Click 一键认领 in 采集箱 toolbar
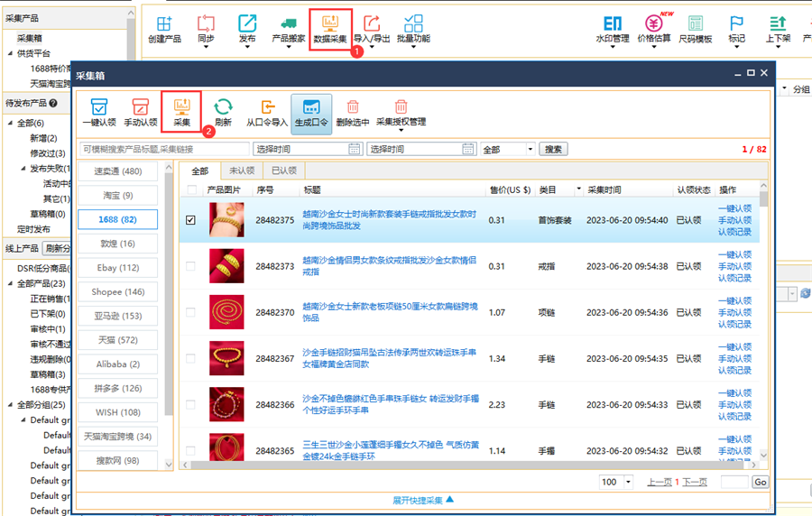The width and height of the screenshot is (812, 516). click(x=99, y=112)
